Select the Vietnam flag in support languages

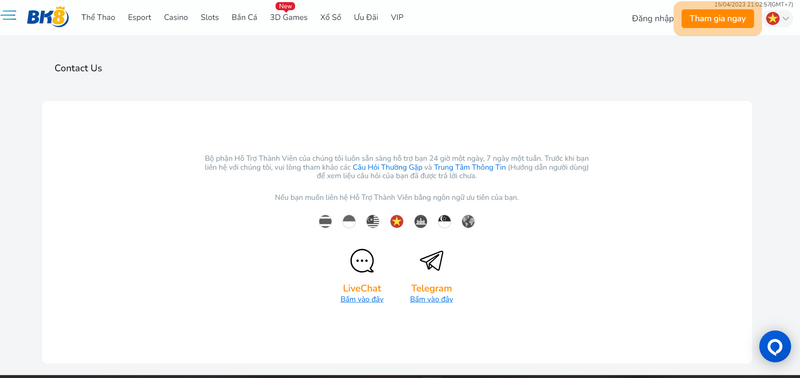(x=396, y=221)
